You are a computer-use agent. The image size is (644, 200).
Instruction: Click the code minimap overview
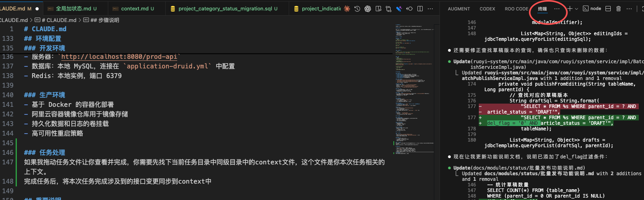click(413, 88)
